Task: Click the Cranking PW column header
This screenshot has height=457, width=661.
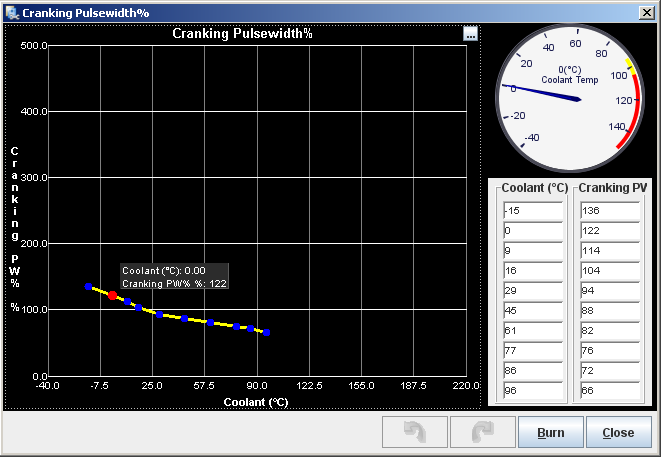Action: pyautogui.click(x=613, y=188)
